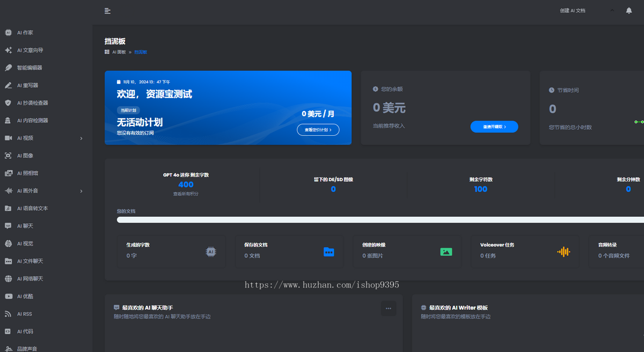The width and height of the screenshot is (644, 352).
Task: Click the GPT 4o 迷你 400 value
Action: pyautogui.click(x=186, y=185)
